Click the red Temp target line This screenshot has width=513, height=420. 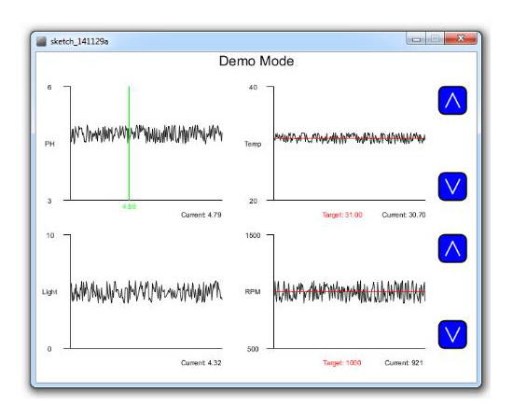350,138
